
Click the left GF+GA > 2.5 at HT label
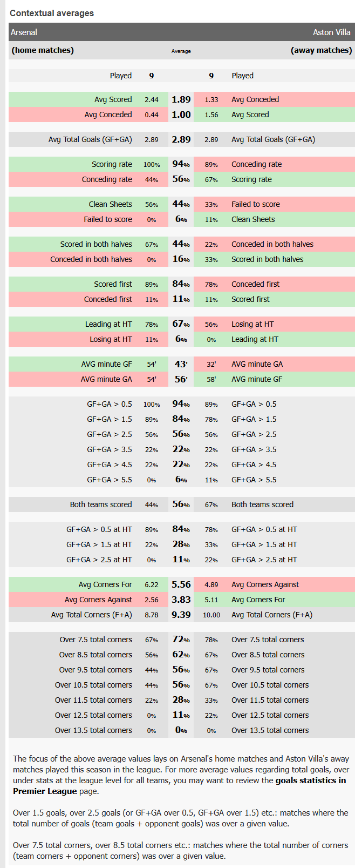click(99, 560)
